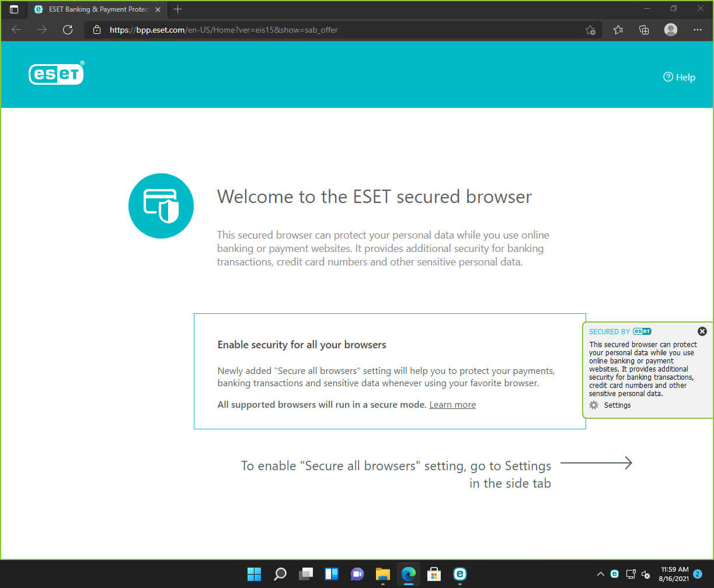Image resolution: width=714 pixels, height=588 pixels.
Task: Open the notification badge showing 2
Action: [x=698, y=574]
